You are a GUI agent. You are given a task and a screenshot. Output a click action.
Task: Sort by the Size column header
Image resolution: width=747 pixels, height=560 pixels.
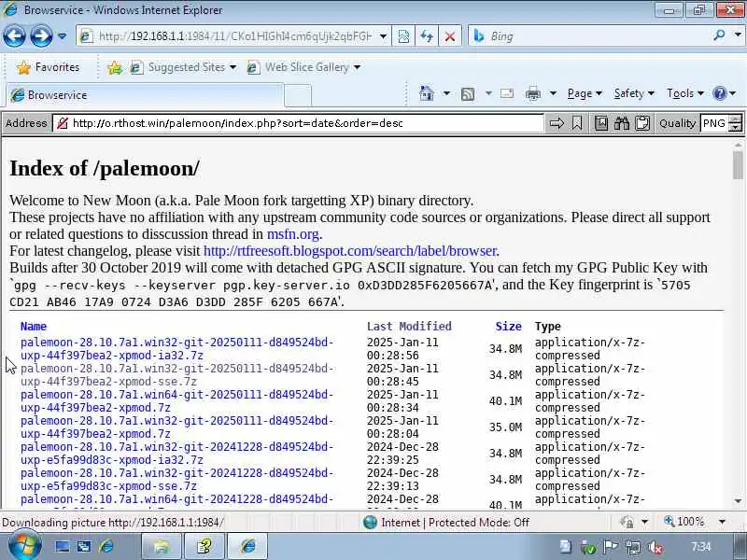point(508,326)
